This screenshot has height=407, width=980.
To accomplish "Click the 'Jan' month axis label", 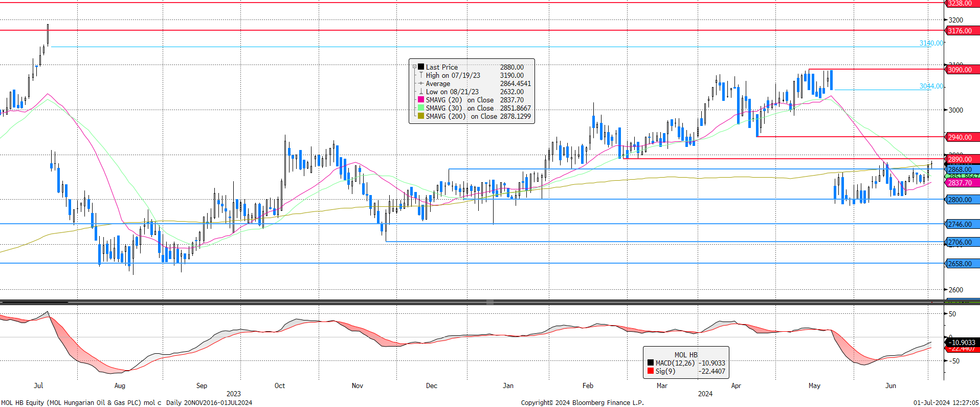I will point(508,385).
